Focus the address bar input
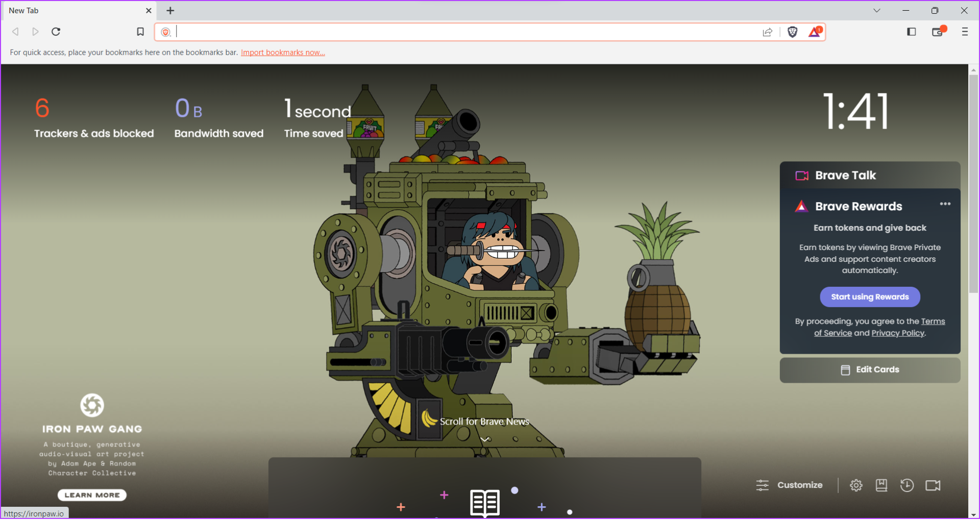 pos(464,32)
